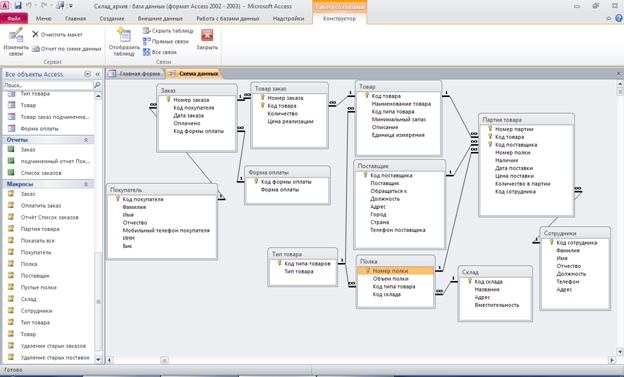Open Отчет по схеме данных
Screen dimensions: 624x377
coord(67,49)
